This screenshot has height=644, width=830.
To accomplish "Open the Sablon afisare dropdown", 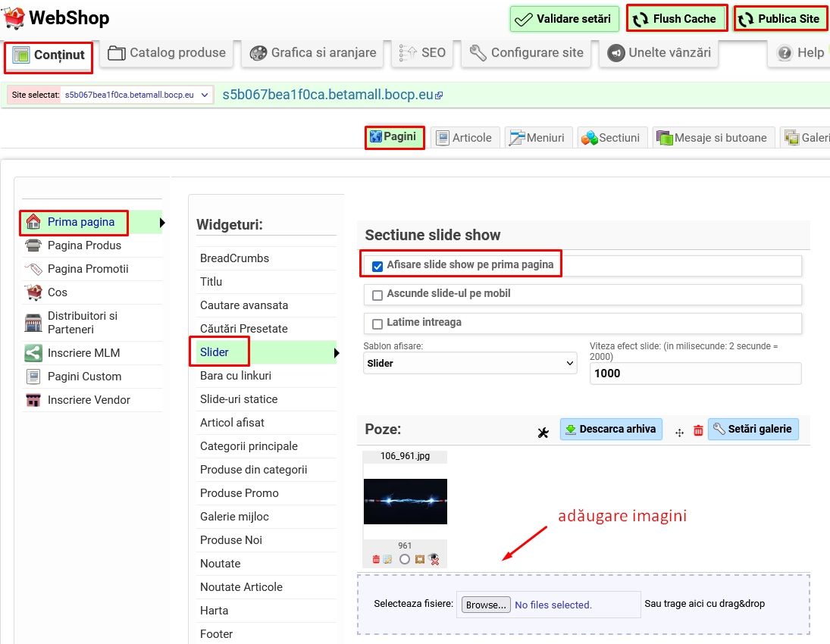I will point(470,364).
